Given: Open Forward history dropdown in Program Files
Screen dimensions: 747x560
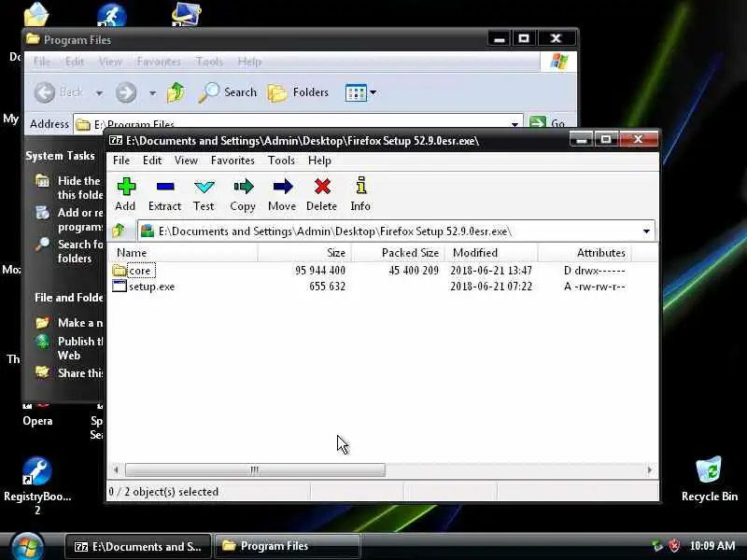Looking at the screenshot, I should (152, 92).
